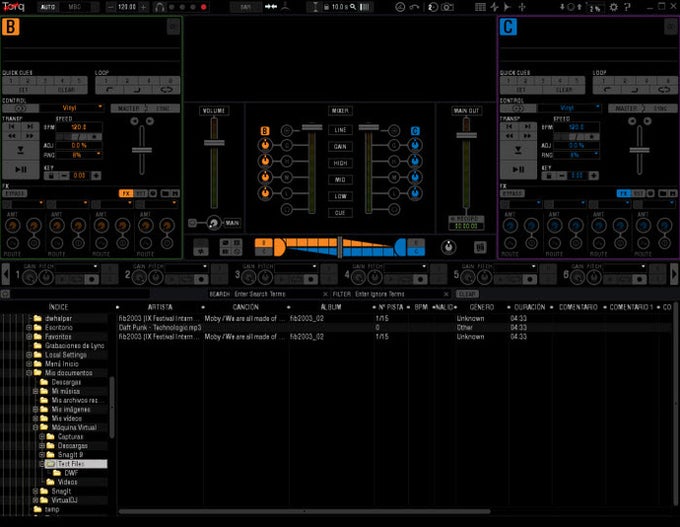Screen dimensions: 680x527
Task: Increase global tempo with plus button
Action: point(144,7)
